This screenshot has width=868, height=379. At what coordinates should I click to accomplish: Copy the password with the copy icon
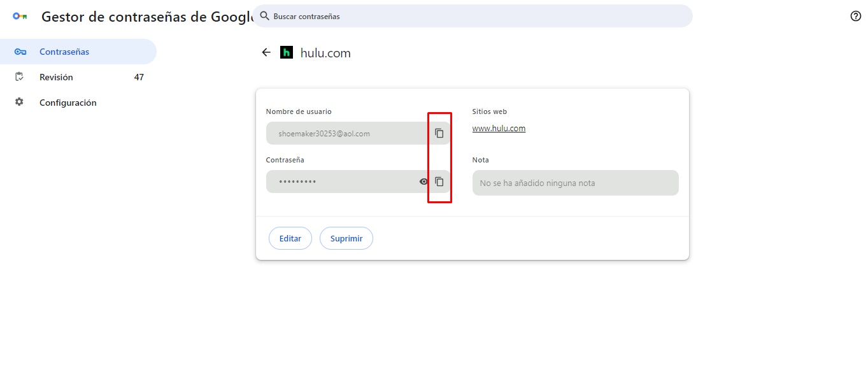coord(439,182)
